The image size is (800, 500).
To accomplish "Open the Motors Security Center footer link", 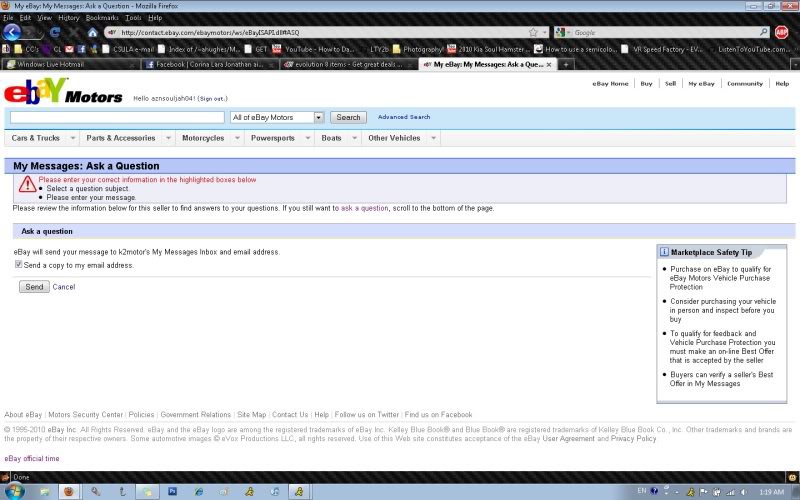I will point(85,415).
